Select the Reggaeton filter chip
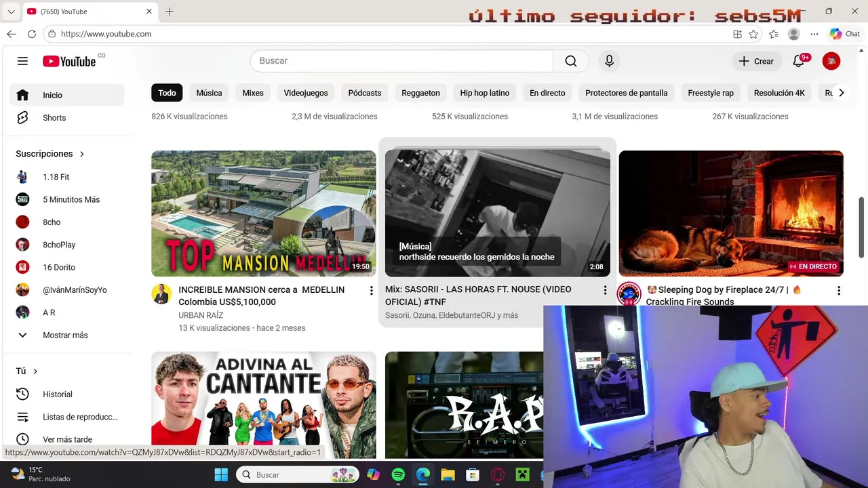The height and width of the screenshot is (488, 868). [x=420, y=93]
